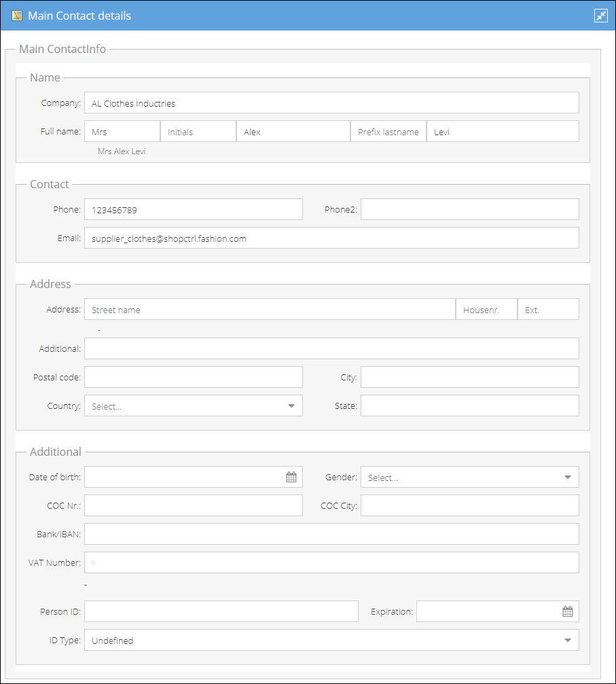Screen dimensions: 616x684
Task: Select the Prefix lastname field
Action: pyautogui.click(x=388, y=131)
